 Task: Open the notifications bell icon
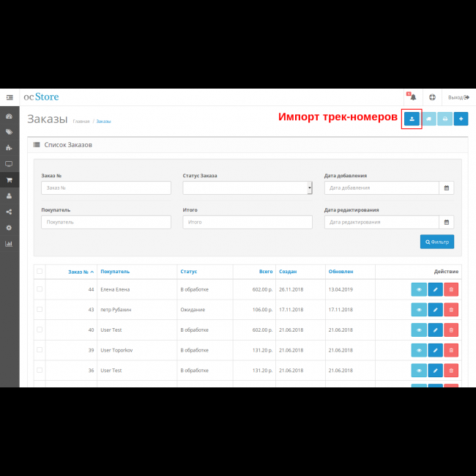tap(413, 97)
